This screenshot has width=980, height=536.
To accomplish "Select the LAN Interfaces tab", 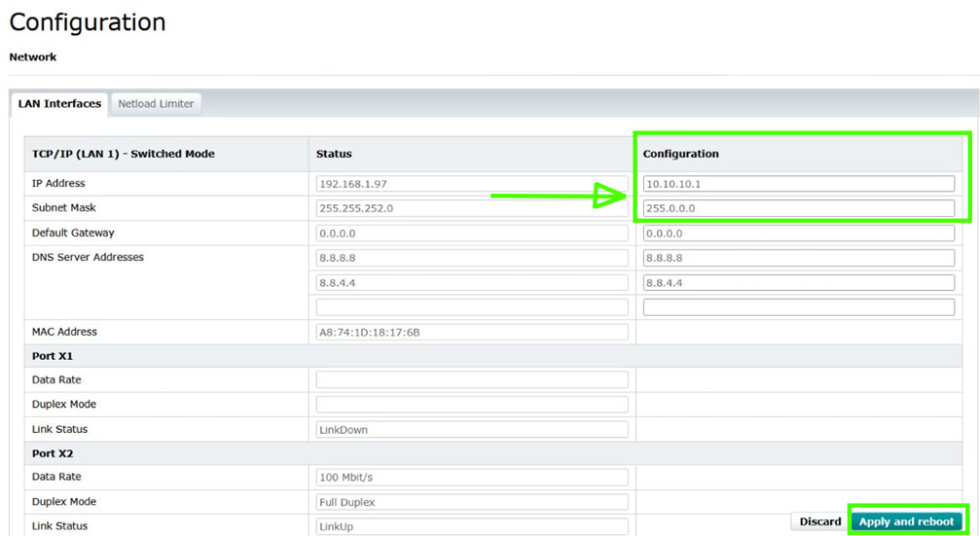I will (x=59, y=104).
